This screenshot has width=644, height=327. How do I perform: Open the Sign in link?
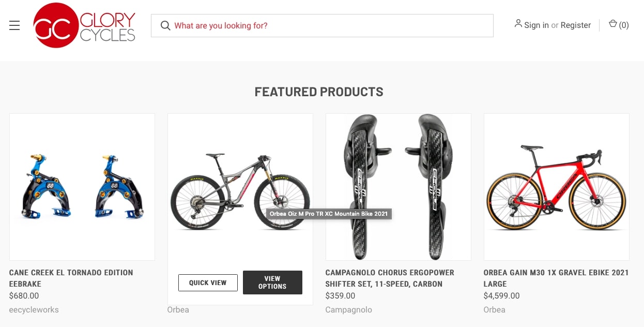click(536, 25)
